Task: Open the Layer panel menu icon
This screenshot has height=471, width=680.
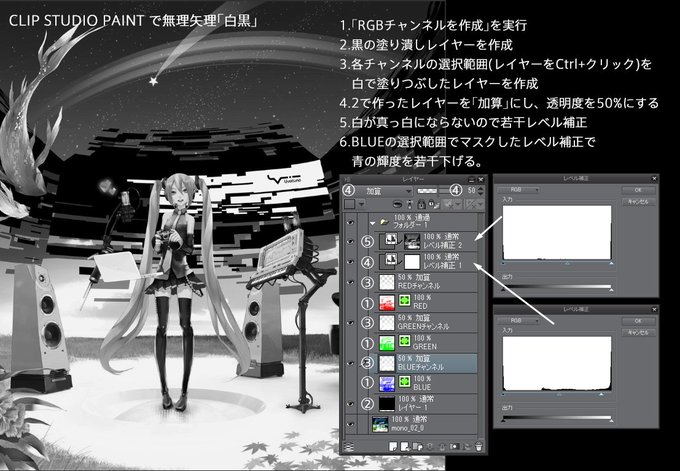Action: (x=347, y=180)
